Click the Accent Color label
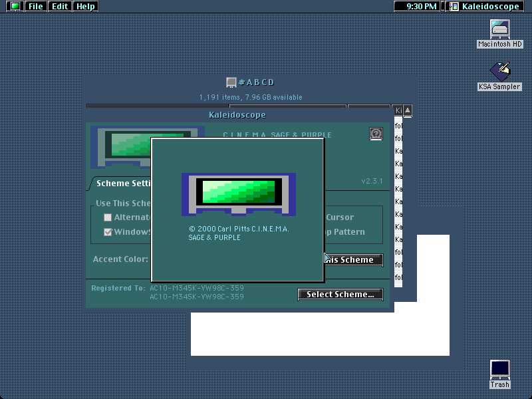Image resolution: width=532 pixels, height=399 pixels. 120,259
